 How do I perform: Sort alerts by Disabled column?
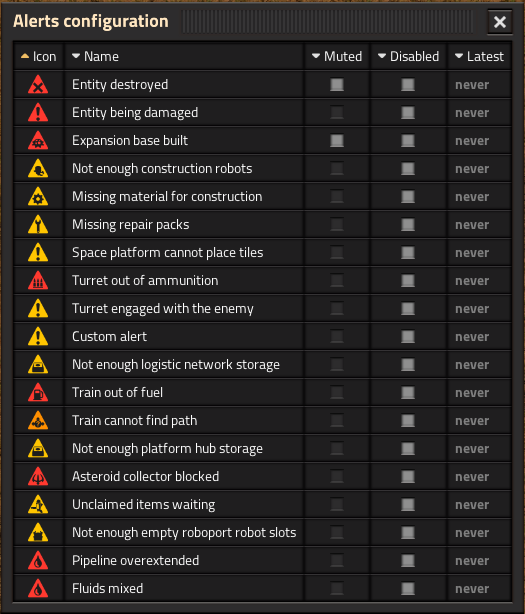point(409,56)
